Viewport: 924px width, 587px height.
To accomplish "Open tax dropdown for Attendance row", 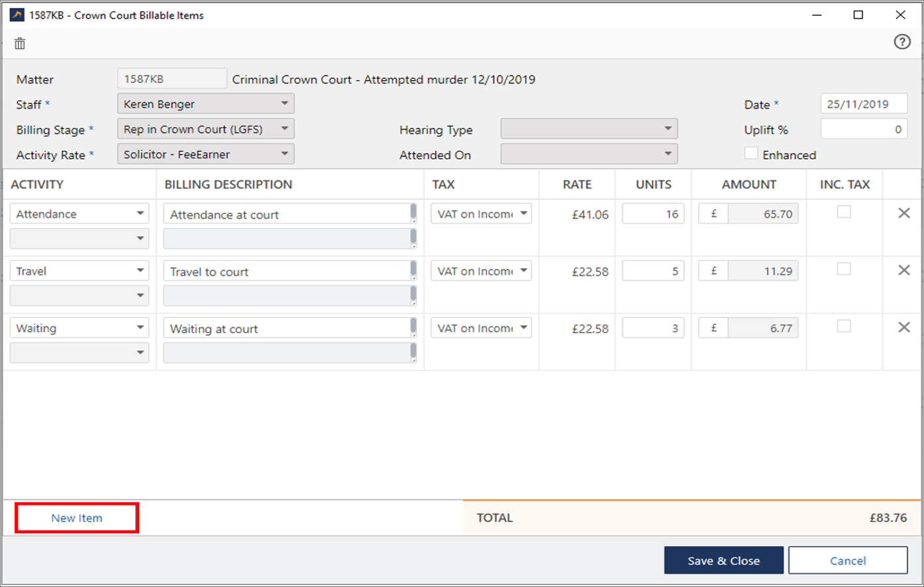I will coord(481,214).
